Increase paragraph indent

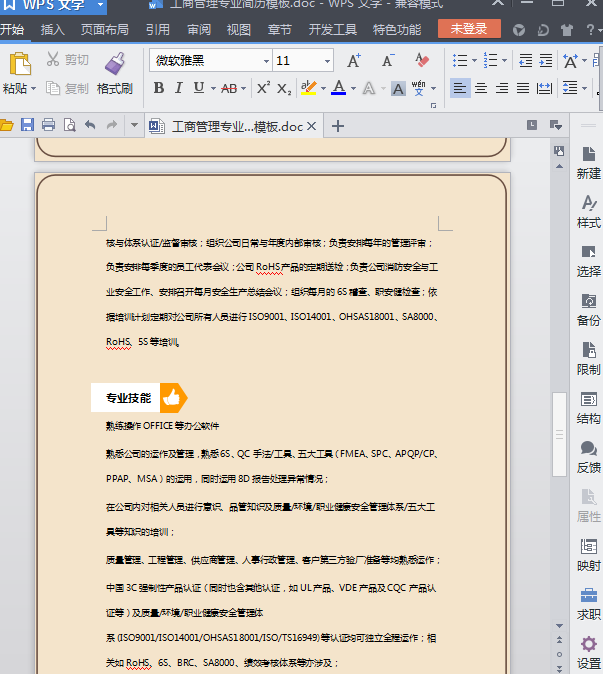pos(546,61)
